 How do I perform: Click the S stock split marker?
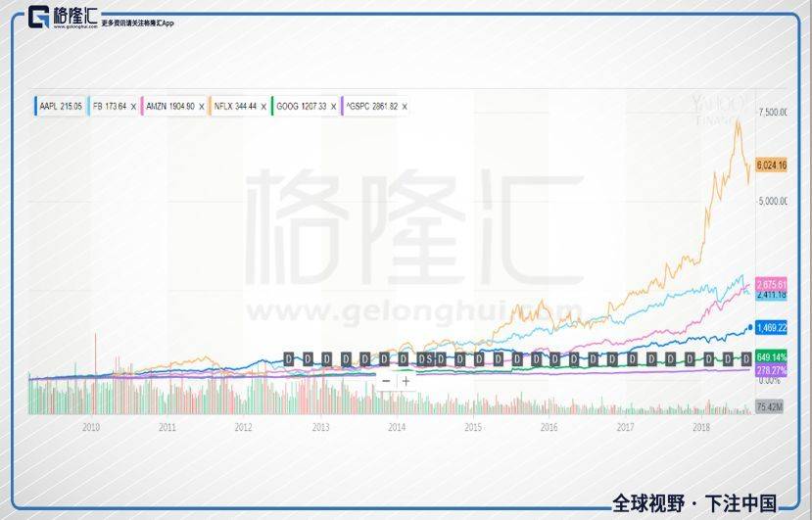pos(429,359)
